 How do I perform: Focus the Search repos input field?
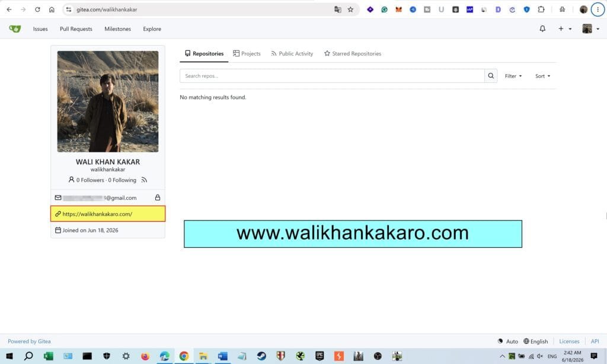pos(332,76)
